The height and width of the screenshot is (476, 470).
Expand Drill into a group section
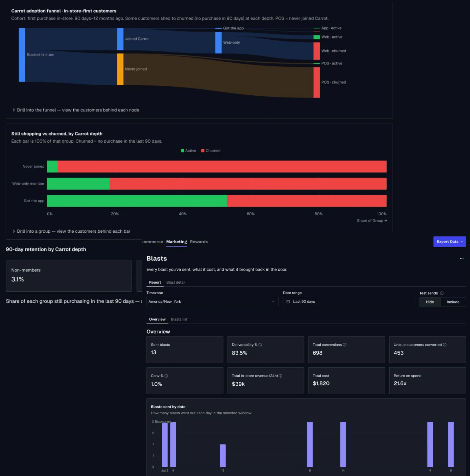[x=71, y=231]
